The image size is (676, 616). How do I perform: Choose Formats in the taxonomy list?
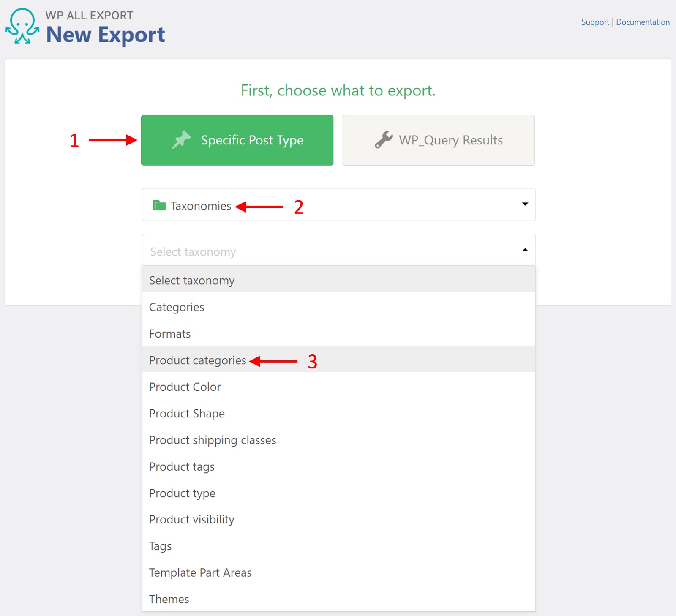point(339,334)
